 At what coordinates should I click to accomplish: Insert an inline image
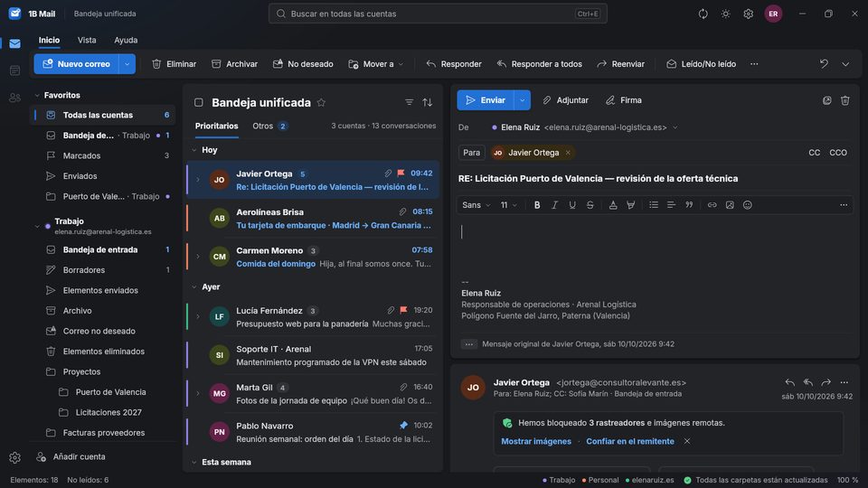click(x=730, y=205)
